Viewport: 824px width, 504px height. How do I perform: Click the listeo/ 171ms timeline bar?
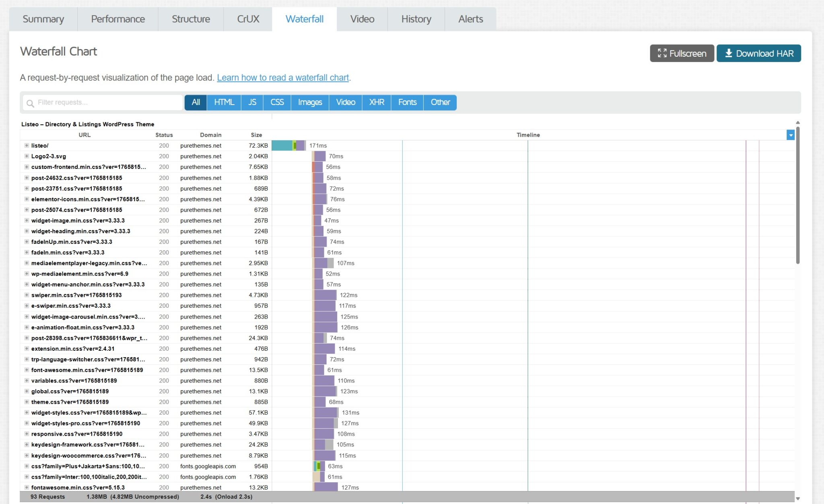pyautogui.click(x=289, y=146)
